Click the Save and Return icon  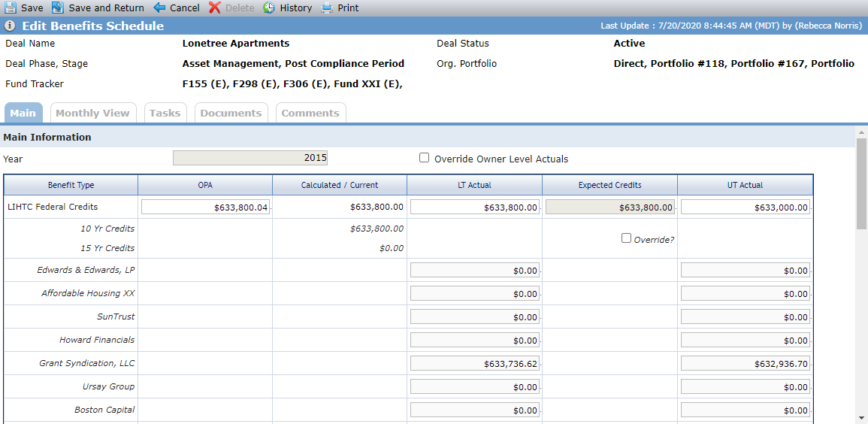point(58,8)
